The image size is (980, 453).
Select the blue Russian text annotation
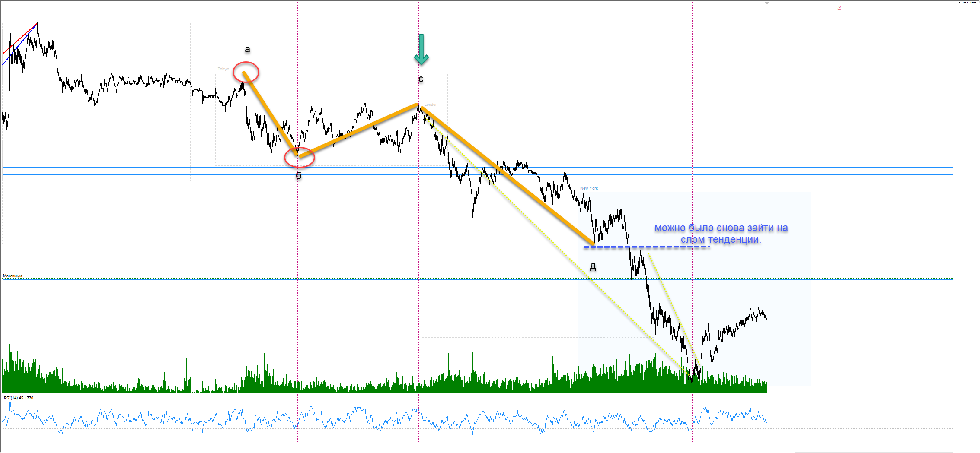click(x=721, y=233)
